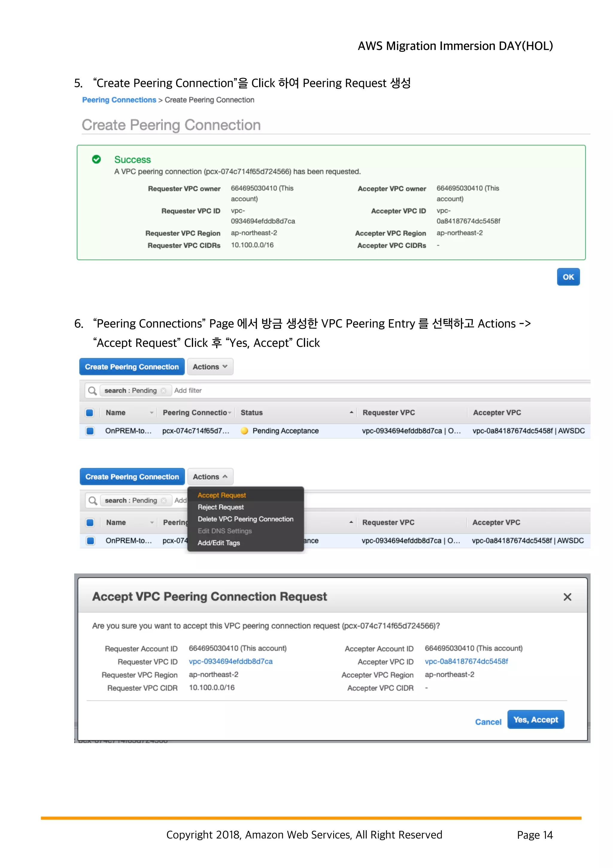Screen dimensions: 613x868
Task: Open Name column dropdown in lower table
Action: point(152,522)
